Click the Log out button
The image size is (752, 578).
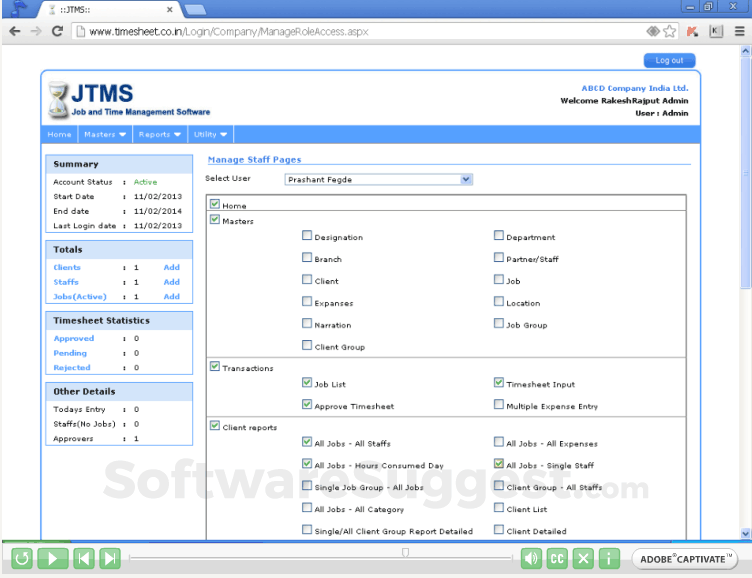(x=668, y=61)
